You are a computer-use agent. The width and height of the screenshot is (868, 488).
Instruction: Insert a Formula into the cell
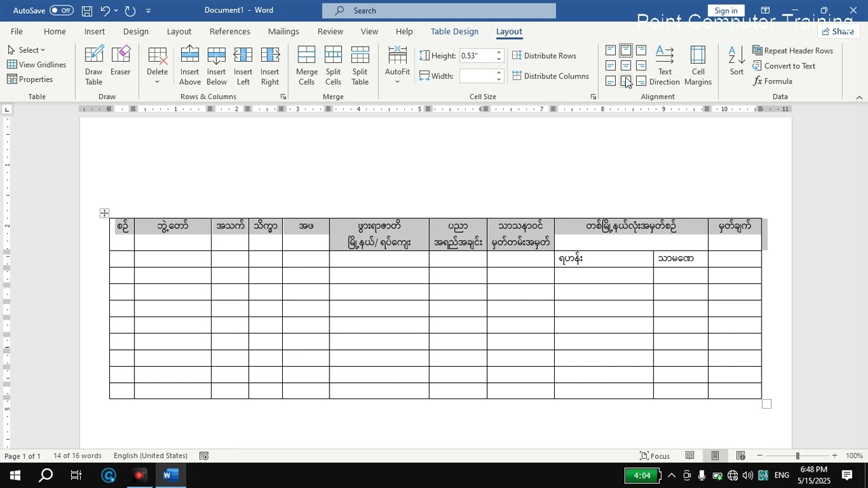[772, 81]
